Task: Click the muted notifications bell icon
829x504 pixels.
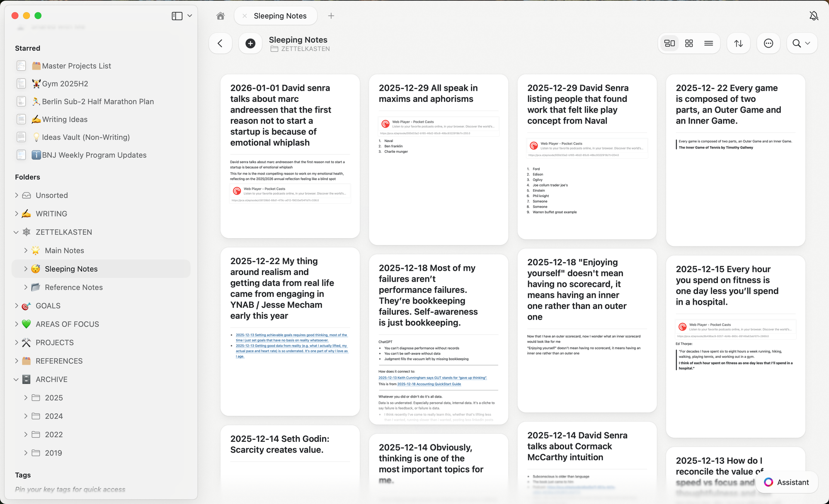Action: [814, 16]
